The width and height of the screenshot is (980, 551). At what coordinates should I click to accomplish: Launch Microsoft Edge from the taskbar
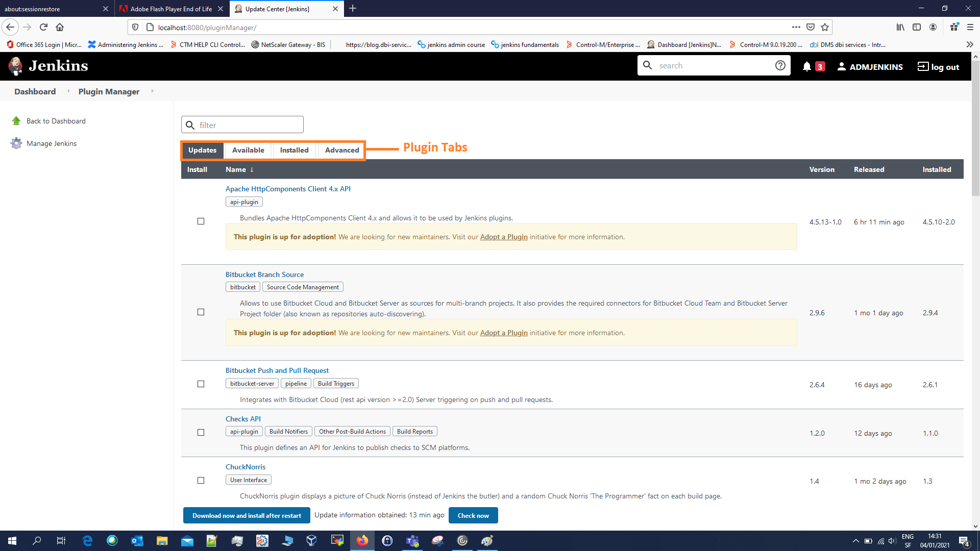pos(87,541)
